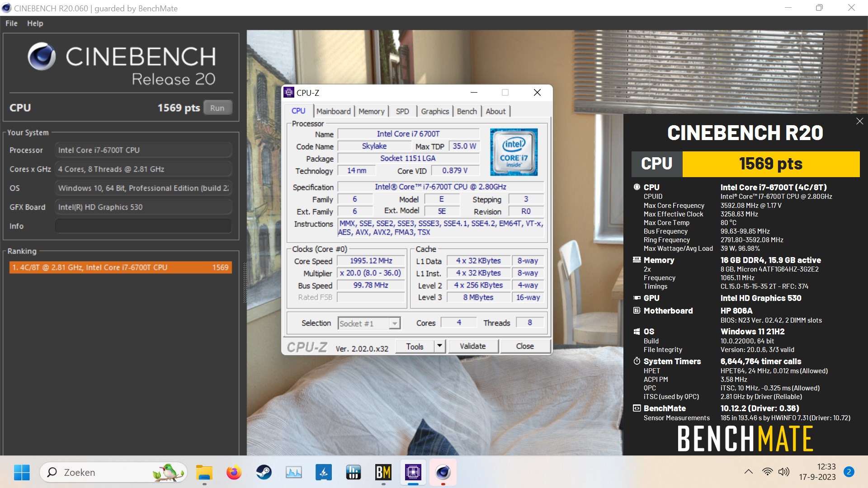Open the Bench tab in CPU-Z
The image size is (868, 488).
[467, 111]
